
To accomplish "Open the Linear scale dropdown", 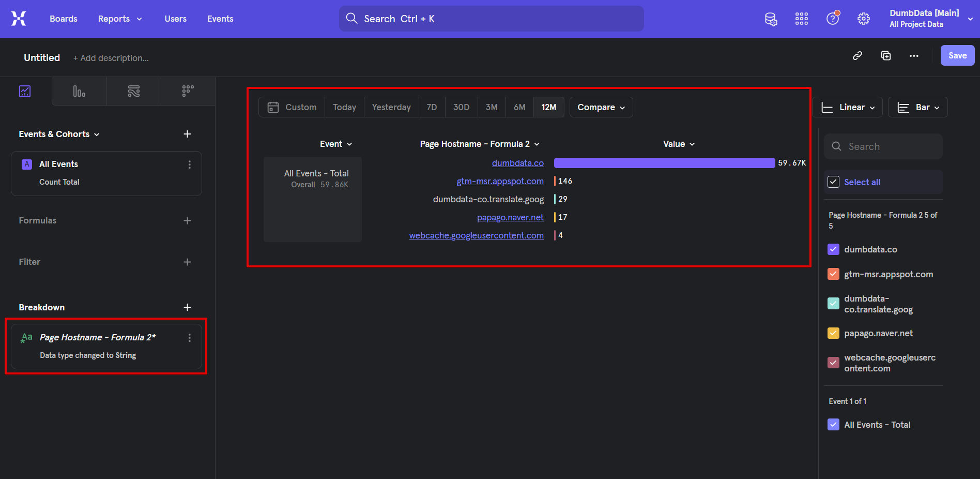I will pos(847,107).
